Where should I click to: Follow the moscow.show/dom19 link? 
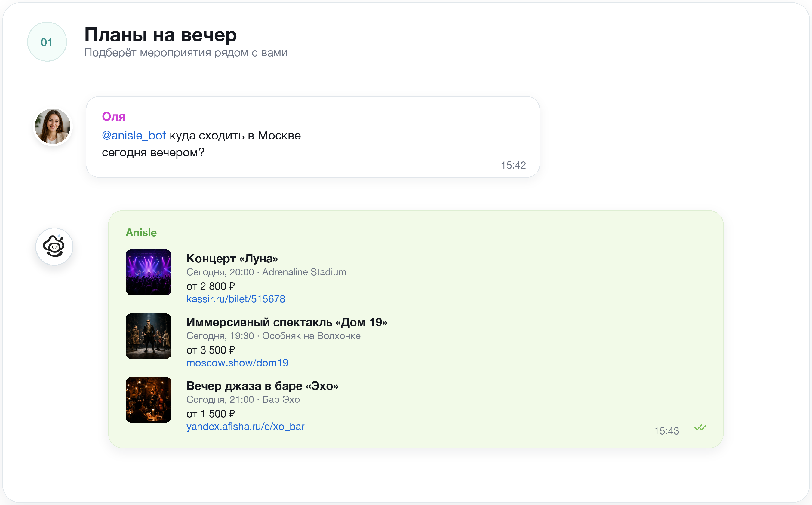[237, 363]
